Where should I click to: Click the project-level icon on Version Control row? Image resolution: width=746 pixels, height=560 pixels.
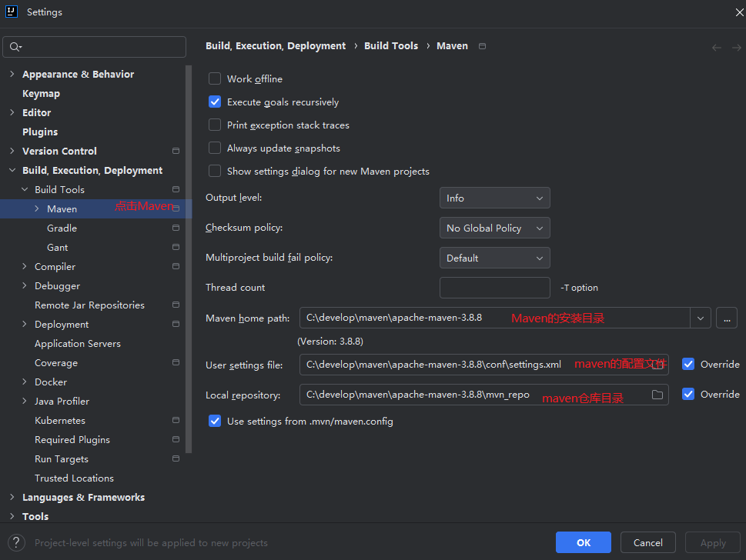[176, 151]
